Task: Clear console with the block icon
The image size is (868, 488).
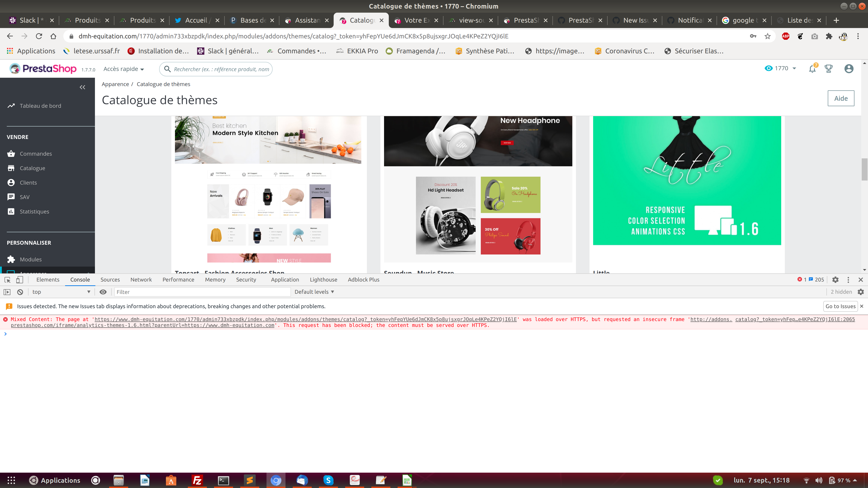Action: point(20,292)
